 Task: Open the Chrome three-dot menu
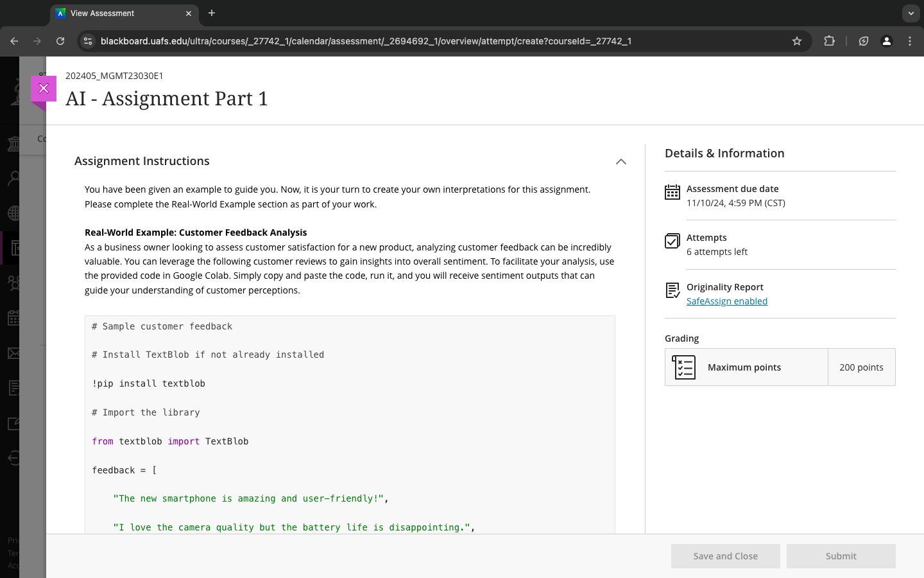click(x=910, y=41)
